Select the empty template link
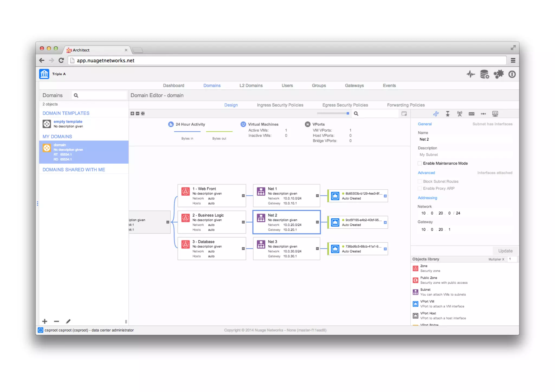Image resolution: width=555 pixels, height=392 pixels. (68, 122)
